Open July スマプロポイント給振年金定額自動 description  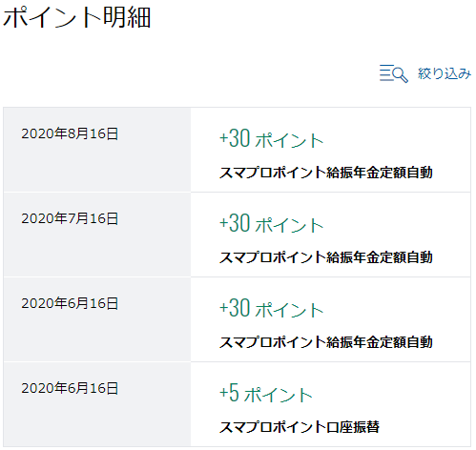pyautogui.click(x=326, y=257)
